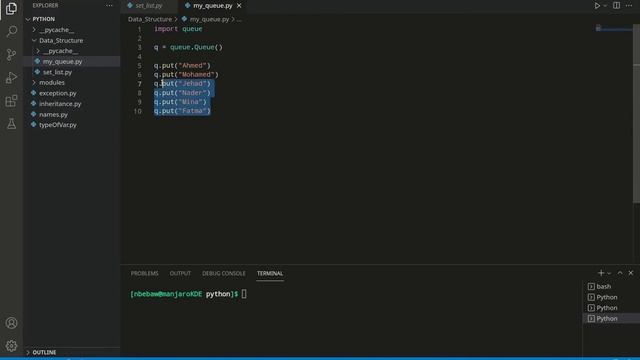This screenshot has width=640, height=360.
Task: Switch to the PROBLEMS panel tab
Action: tap(144, 273)
